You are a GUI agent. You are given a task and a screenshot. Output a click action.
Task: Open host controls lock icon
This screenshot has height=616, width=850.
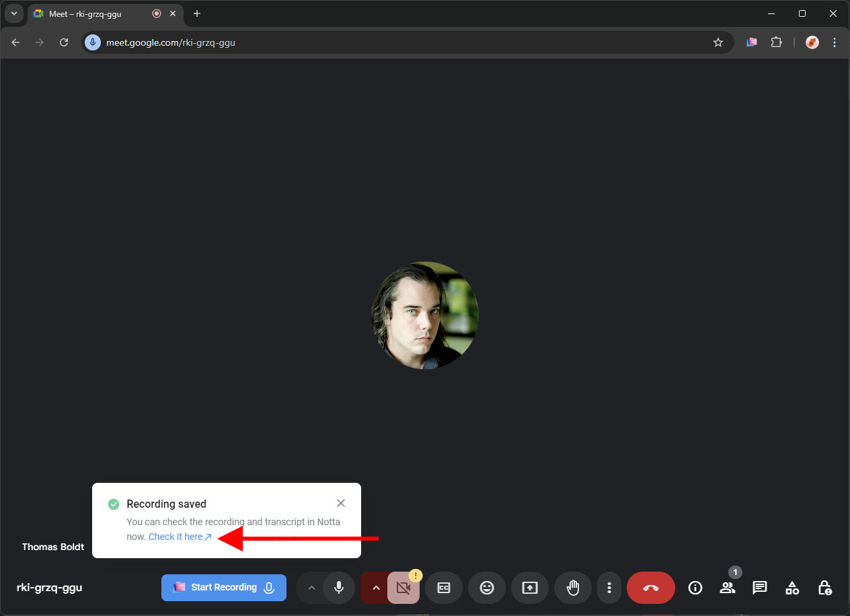coord(824,588)
